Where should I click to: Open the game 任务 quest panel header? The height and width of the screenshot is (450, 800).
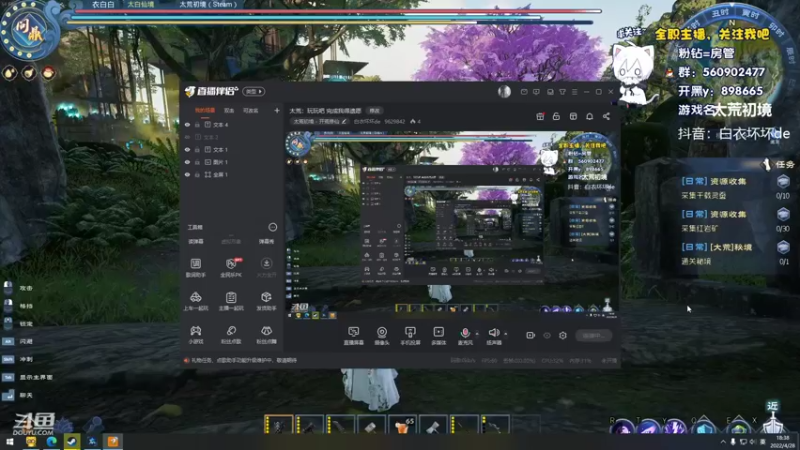[x=779, y=164]
